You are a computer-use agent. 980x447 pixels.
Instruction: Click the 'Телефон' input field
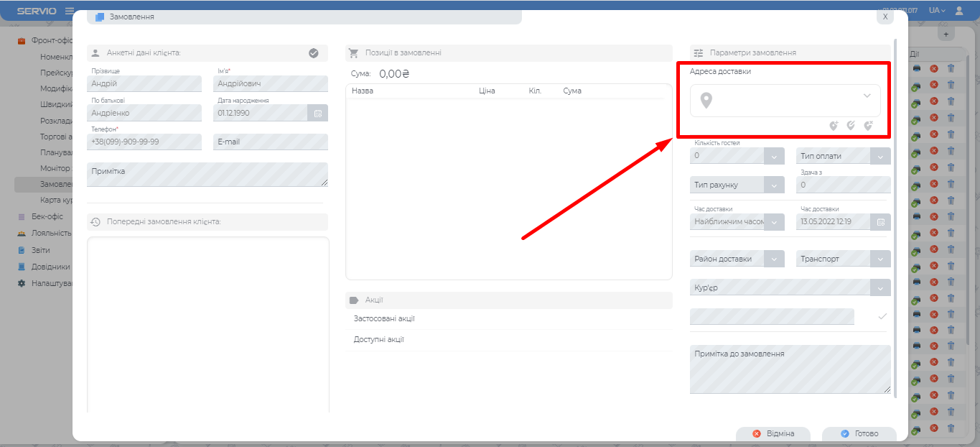145,142
